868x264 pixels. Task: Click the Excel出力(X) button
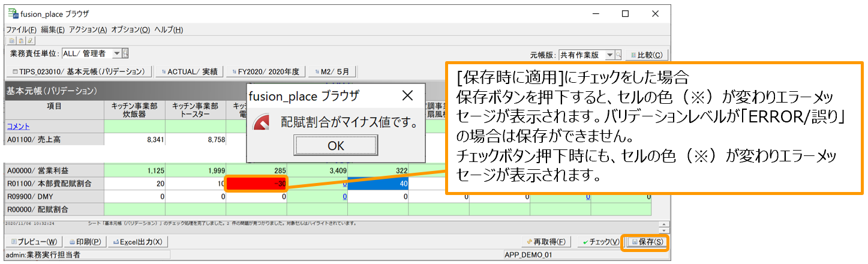137,242
